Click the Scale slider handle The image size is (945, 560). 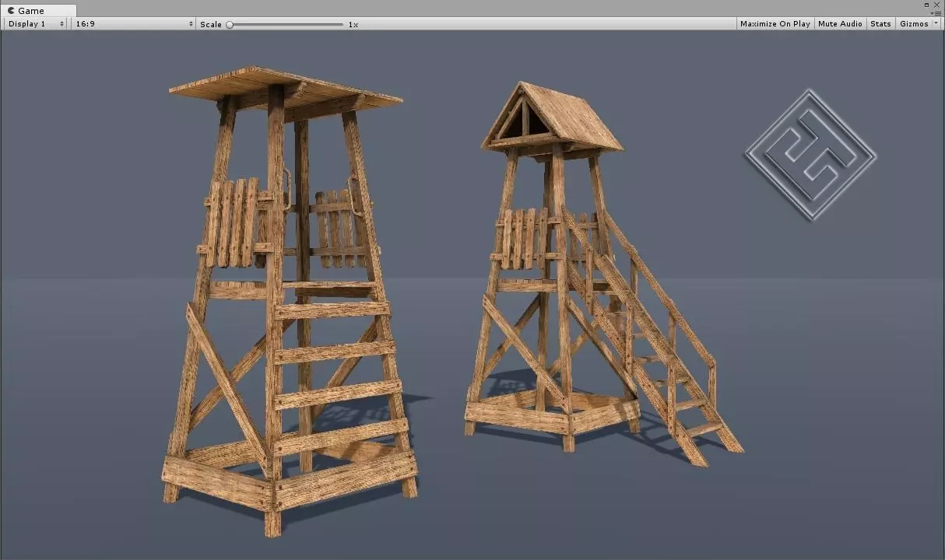click(230, 24)
